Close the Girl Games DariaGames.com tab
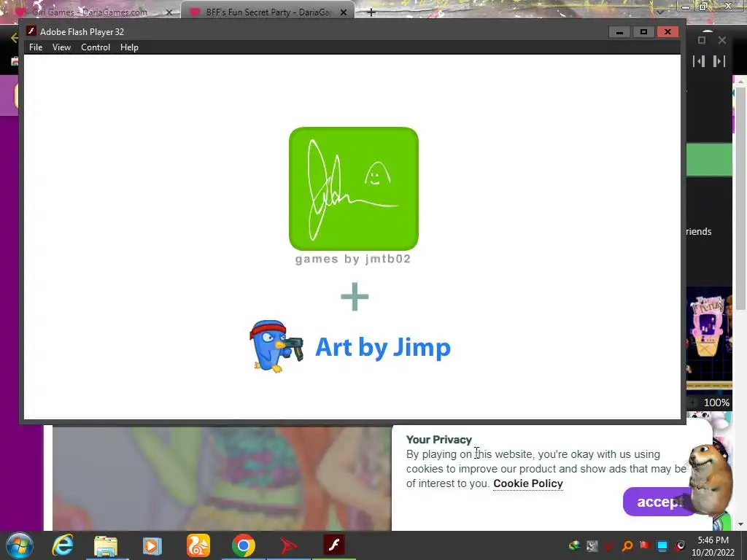Screen dimensions: 747x560 coord(169,12)
